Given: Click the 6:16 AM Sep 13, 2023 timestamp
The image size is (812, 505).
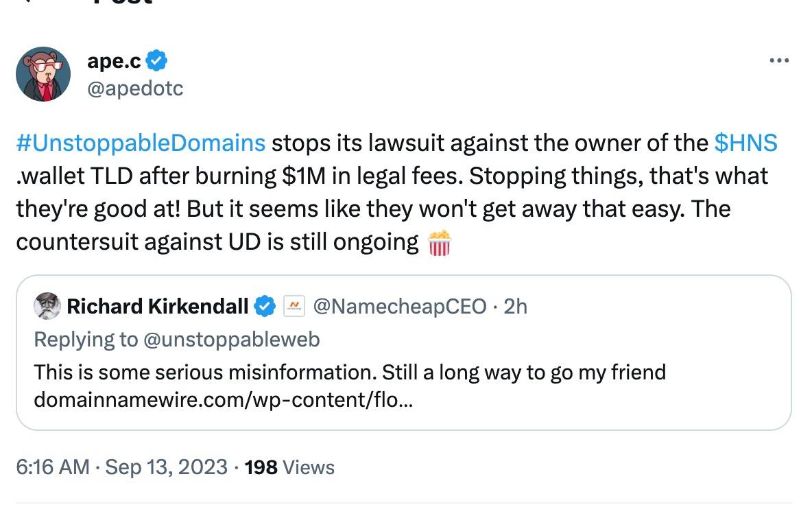Looking at the screenshot, I should (x=121, y=467).
